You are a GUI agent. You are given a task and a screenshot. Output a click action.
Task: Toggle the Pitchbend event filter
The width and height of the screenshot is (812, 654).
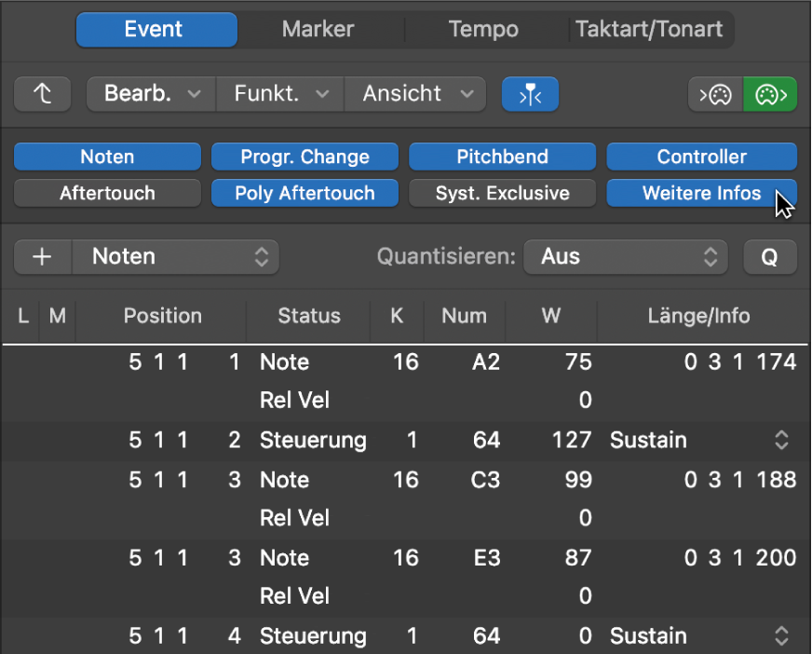(502, 157)
